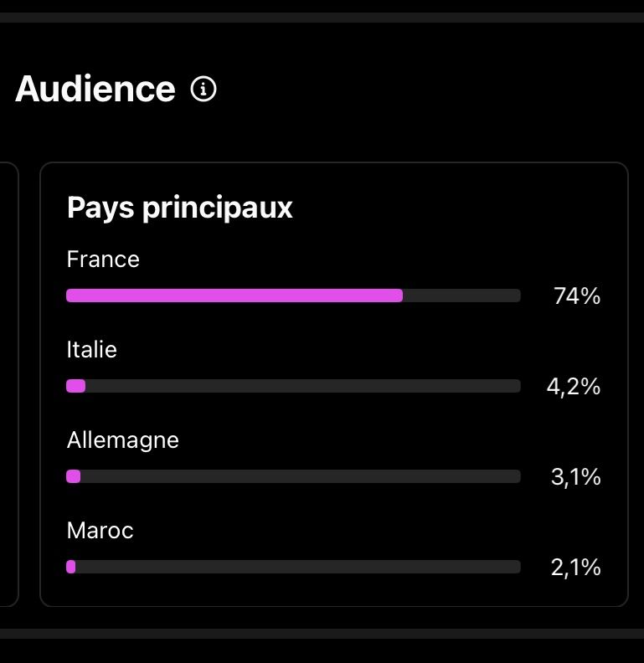Click the unfilled part of France bar

click(x=461, y=296)
